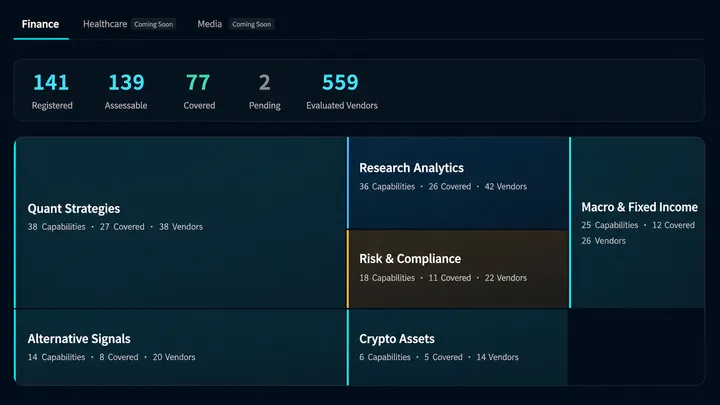Click '42 Vendors' under Research Analytics
Image resolution: width=720 pixels, height=405 pixels.
506,187
